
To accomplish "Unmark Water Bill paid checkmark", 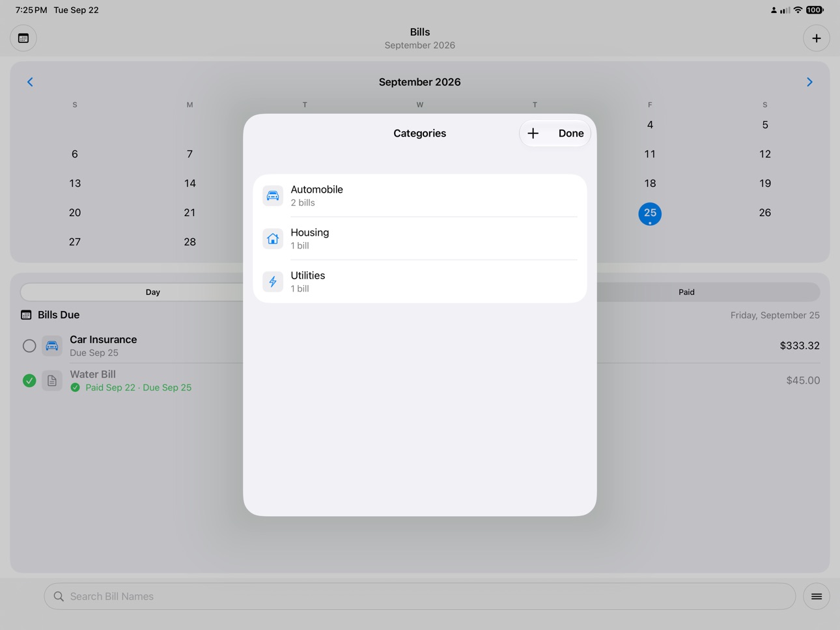I will click(x=29, y=381).
